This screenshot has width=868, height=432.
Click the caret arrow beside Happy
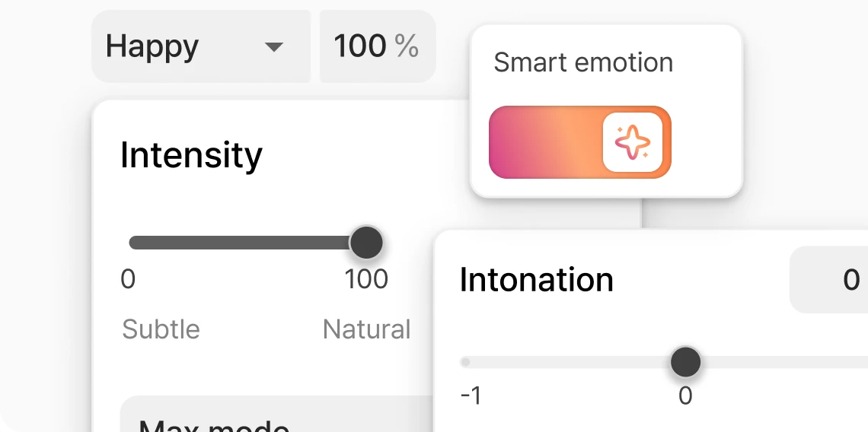(x=274, y=47)
